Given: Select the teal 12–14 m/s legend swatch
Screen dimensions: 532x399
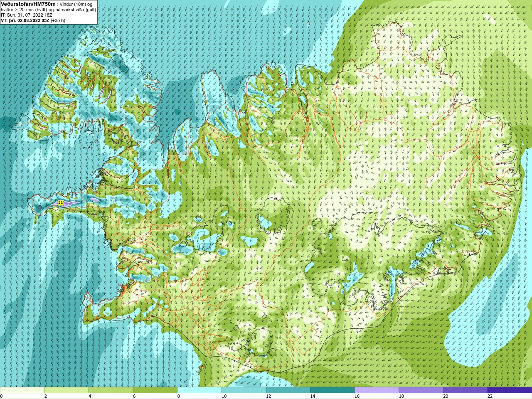Looking at the screenshot, I should 288,390.
